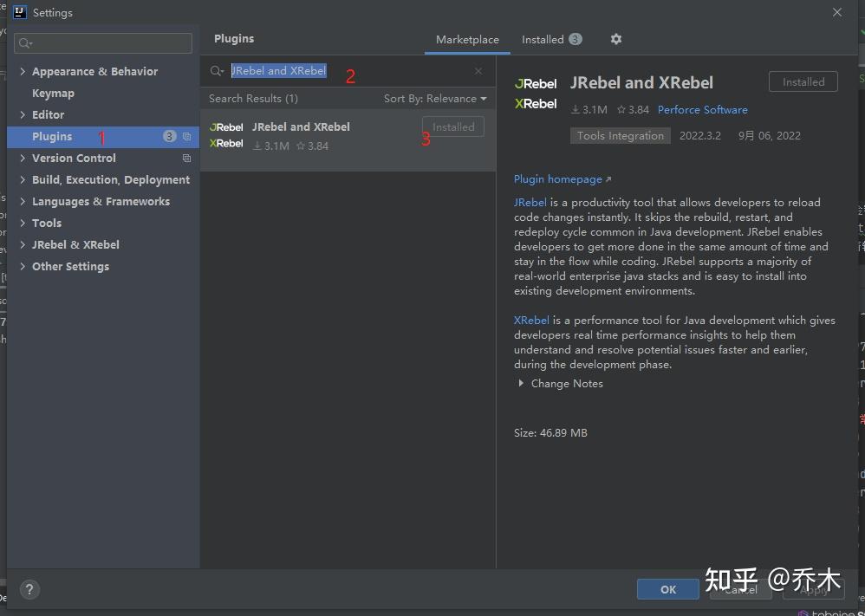Click the JRebel XRebel logo in search results
The width and height of the screenshot is (865, 616).
pos(226,135)
